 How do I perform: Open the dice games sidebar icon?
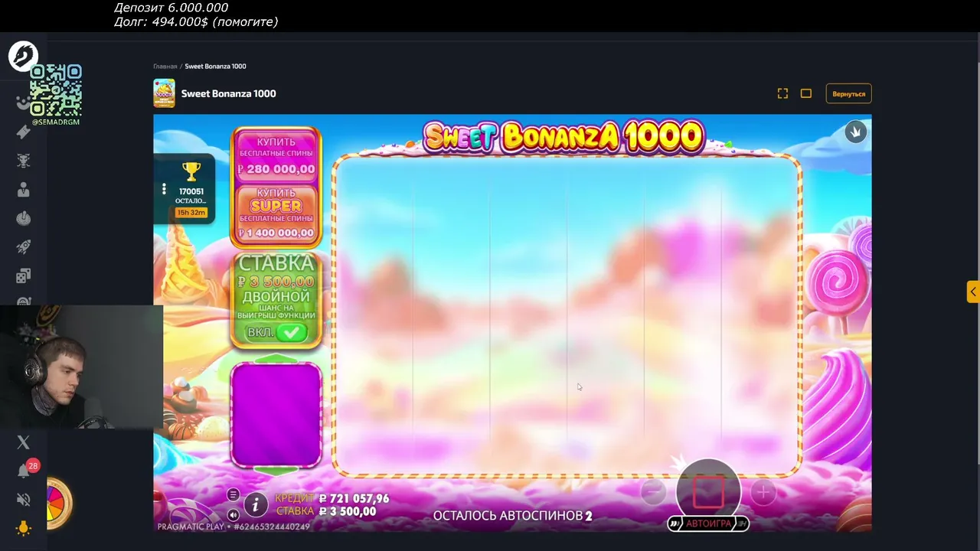click(x=23, y=275)
